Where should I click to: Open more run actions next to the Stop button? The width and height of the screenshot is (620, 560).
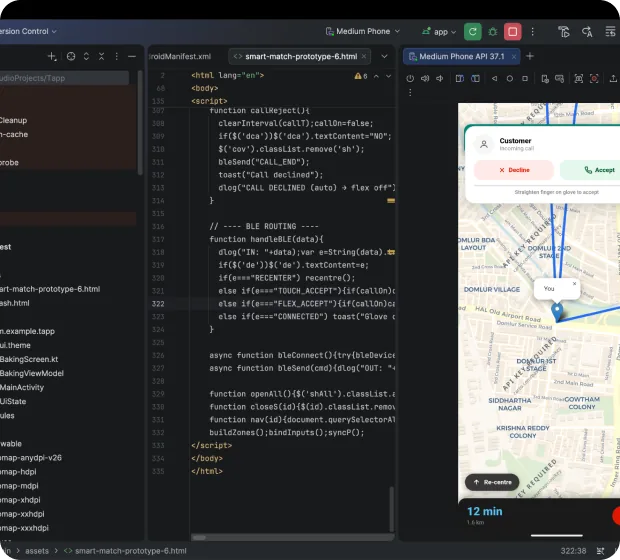(533, 32)
